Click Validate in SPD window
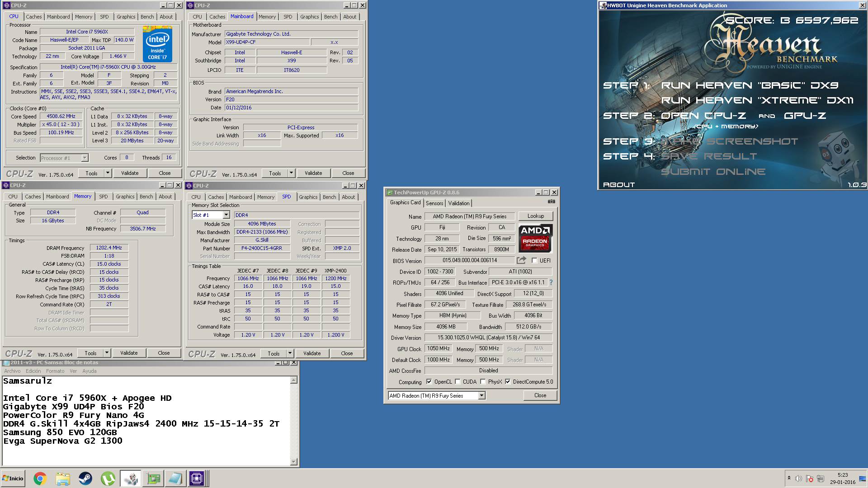This screenshot has width=868, height=488. pyautogui.click(x=312, y=353)
